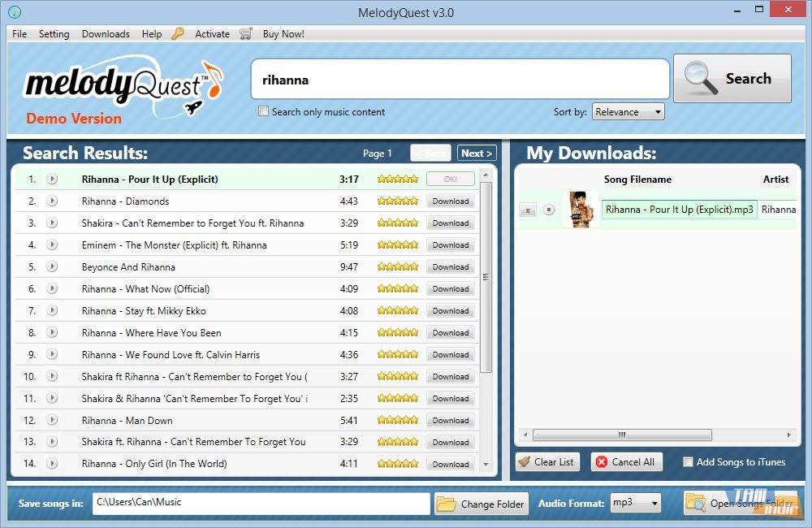Image resolution: width=812 pixels, height=528 pixels.
Task: Enable Search only music content checkbox
Action: [x=263, y=111]
